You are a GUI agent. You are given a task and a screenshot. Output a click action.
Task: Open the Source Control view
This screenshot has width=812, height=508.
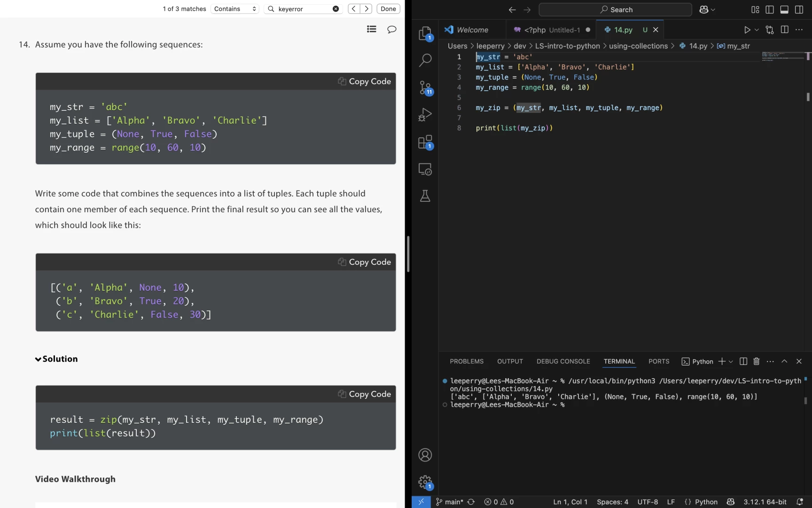(x=425, y=87)
